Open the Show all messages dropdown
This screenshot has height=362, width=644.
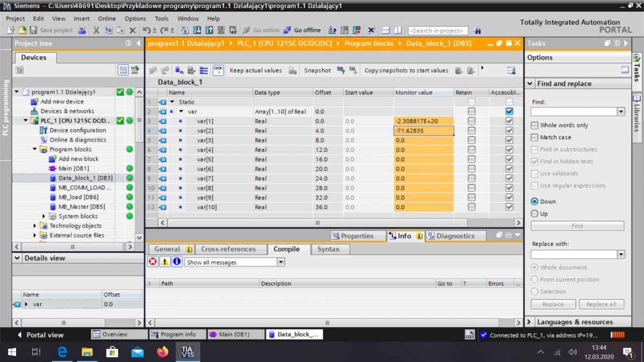tap(281, 262)
